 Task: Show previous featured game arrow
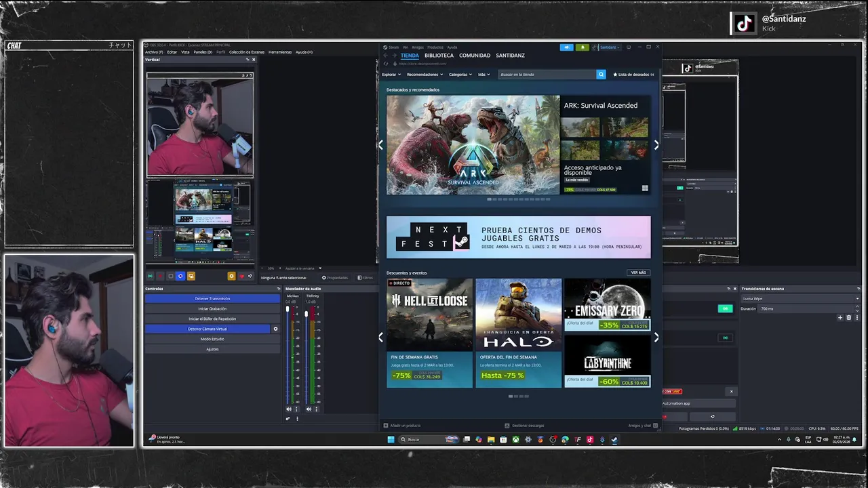pos(380,145)
